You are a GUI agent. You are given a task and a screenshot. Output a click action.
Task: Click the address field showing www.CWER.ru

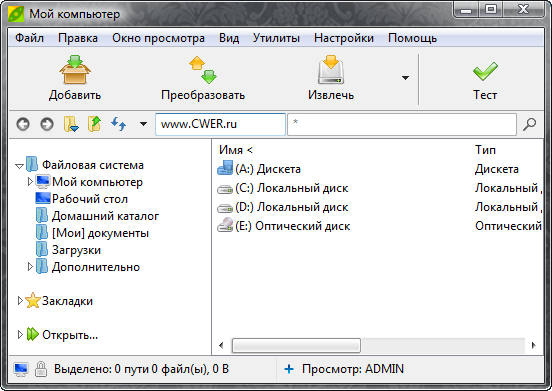point(220,124)
